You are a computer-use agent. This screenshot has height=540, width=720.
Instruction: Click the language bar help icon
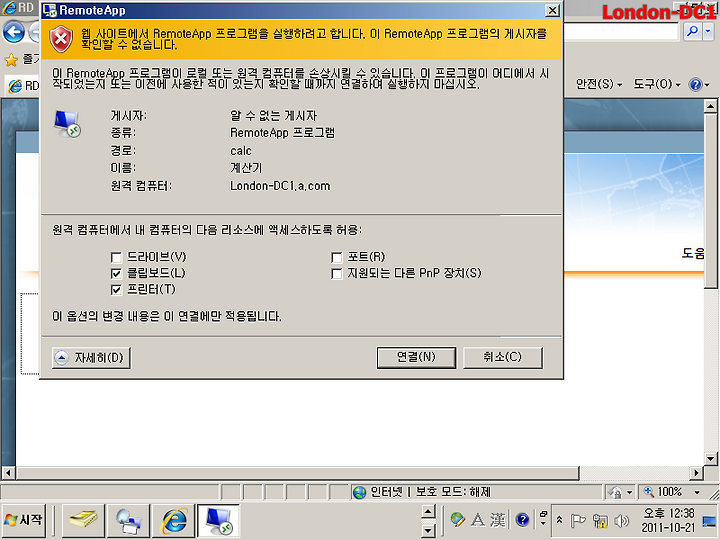point(522,520)
